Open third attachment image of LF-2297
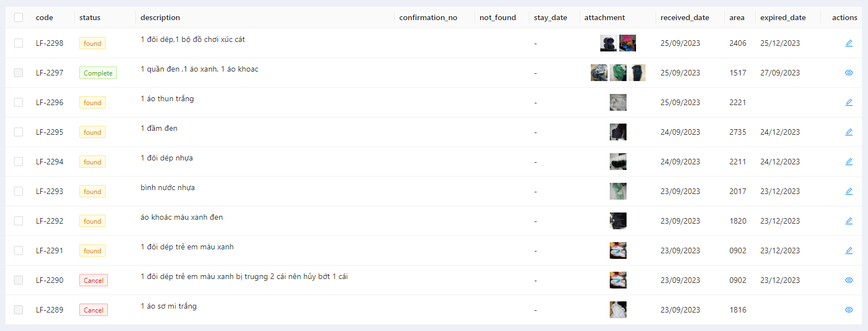 click(x=637, y=73)
